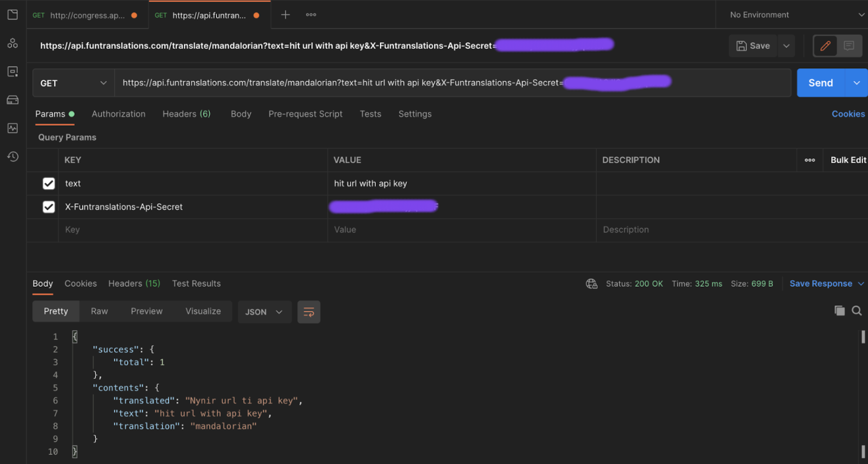Open the JSON format dropdown
This screenshot has width=868, height=464.
pos(264,312)
